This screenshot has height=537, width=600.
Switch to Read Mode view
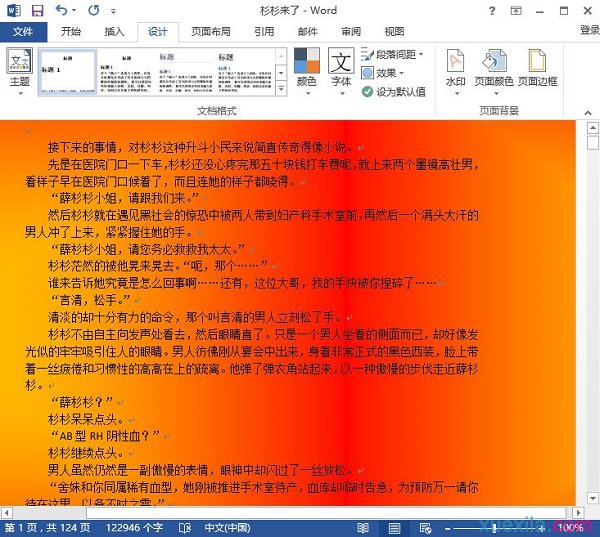coord(363,528)
